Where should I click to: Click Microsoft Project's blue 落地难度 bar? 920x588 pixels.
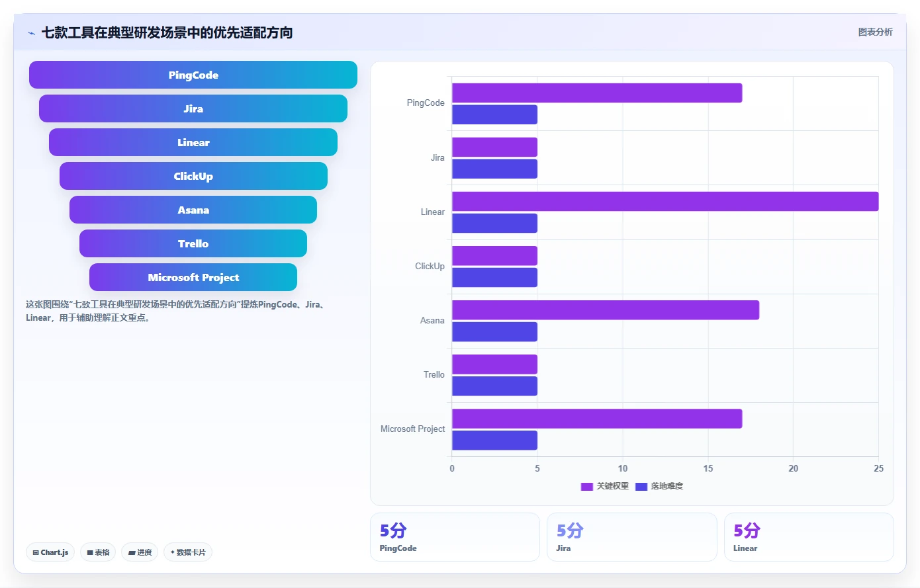click(x=494, y=440)
